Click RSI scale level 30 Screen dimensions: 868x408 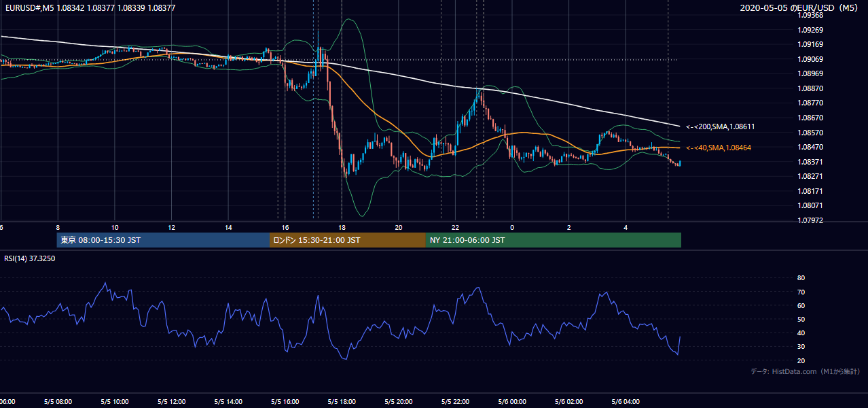coord(801,346)
